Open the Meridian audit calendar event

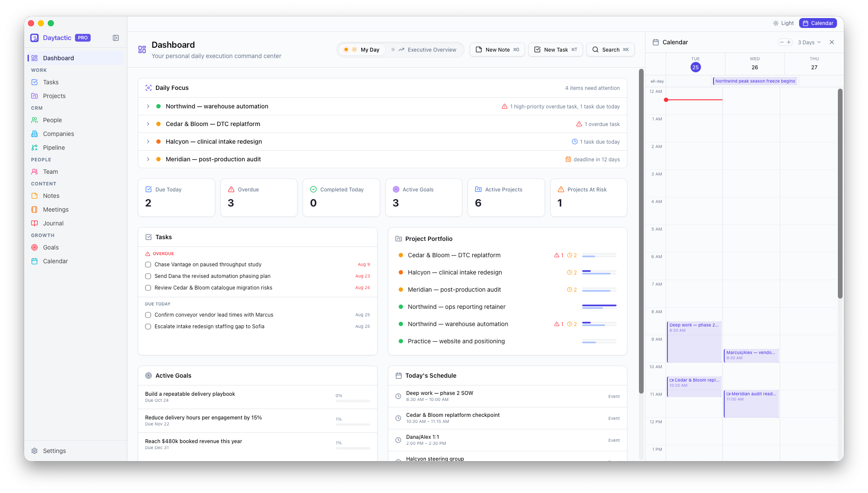pos(751,404)
